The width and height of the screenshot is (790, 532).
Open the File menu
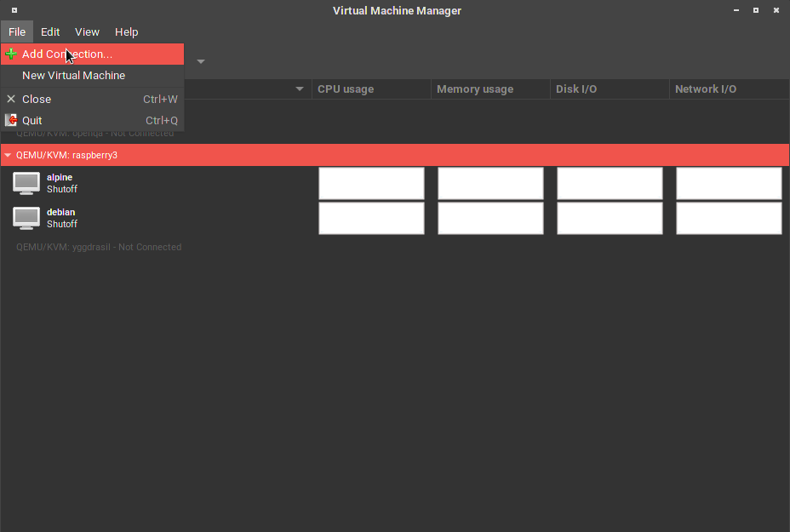pos(17,31)
